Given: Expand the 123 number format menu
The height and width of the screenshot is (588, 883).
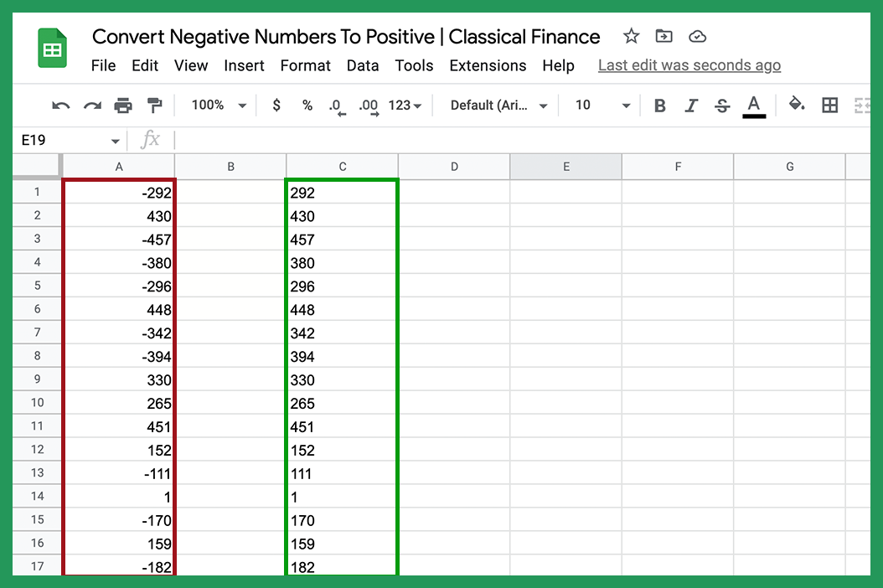Looking at the screenshot, I should (x=405, y=105).
